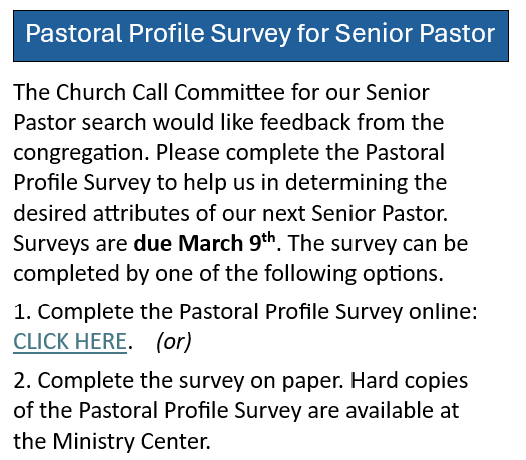The height and width of the screenshot is (460, 526).
Task: Click the word "congregation" in the paragraph
Action: coord(81,153)
